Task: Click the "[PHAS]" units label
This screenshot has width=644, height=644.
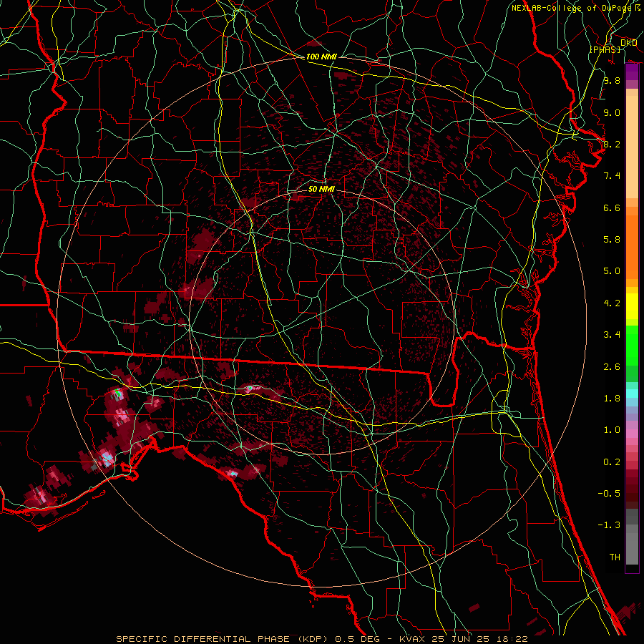Action: click(605, 49)
